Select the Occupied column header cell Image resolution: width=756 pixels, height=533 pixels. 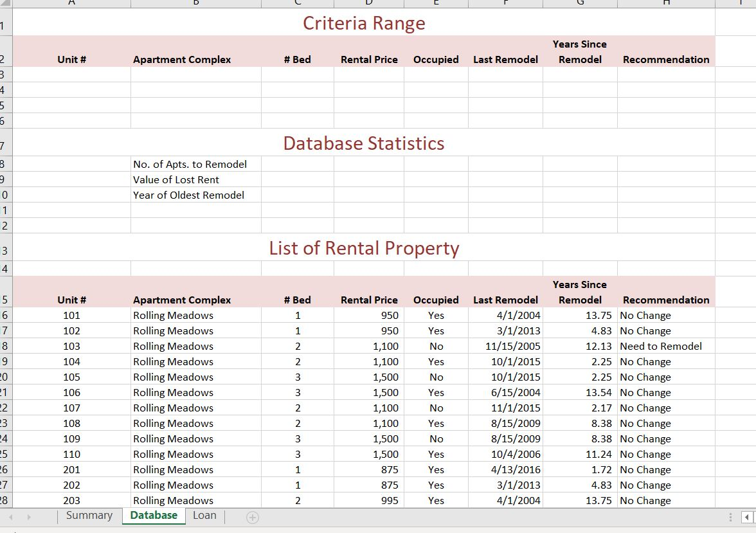click(x=436, y=300)
